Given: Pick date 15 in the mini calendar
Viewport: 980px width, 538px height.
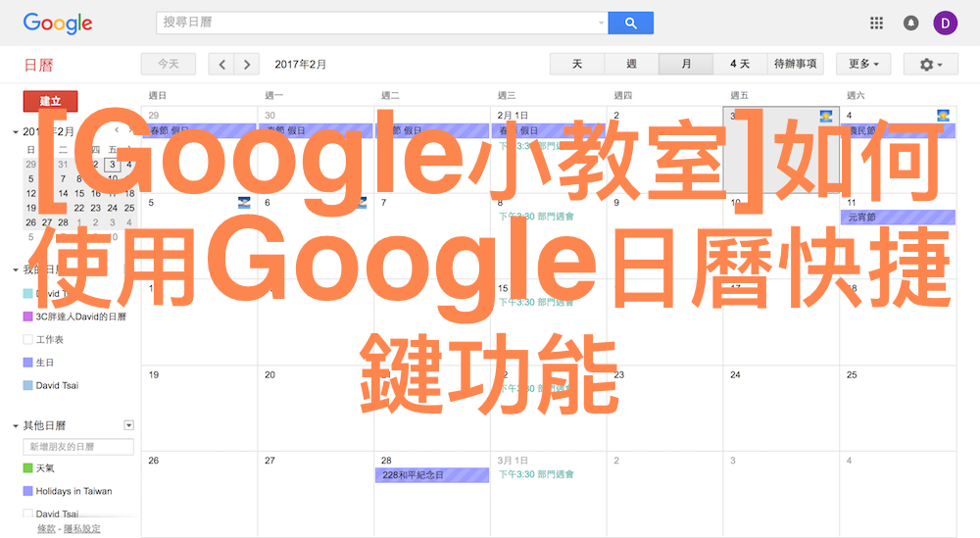Looking at the screenshot, I should pyautogui.click(x=79, y=194).
